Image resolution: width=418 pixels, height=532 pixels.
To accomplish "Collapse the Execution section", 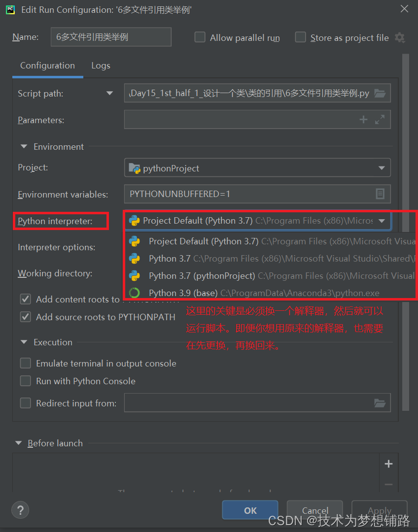I will [x=23, y=342].
